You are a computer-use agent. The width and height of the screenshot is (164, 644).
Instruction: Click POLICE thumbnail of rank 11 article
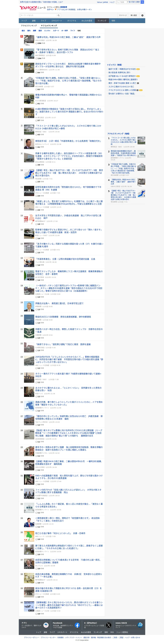click(29, 191)
